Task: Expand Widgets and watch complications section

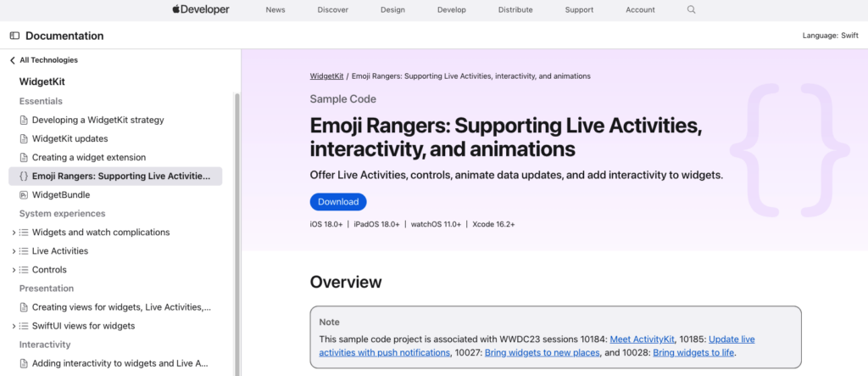Action: pyautogui.click(x=14, y=233)
